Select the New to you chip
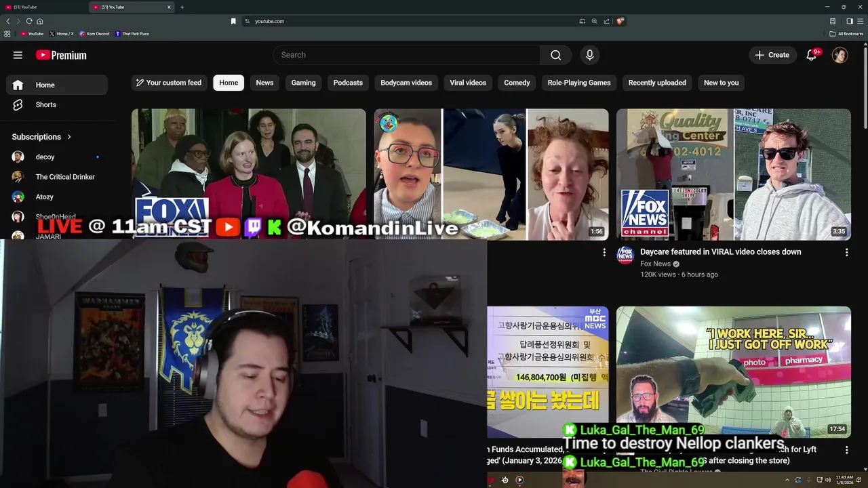Viewport: 868px width, 488px height. click(x=721, y=83)
